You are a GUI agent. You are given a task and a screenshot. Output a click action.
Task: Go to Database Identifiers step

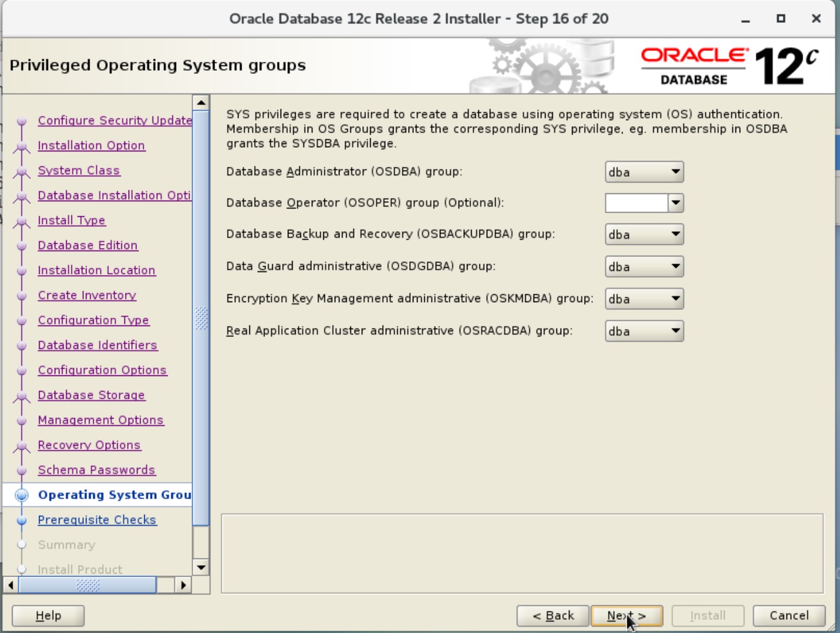point(98,345)
